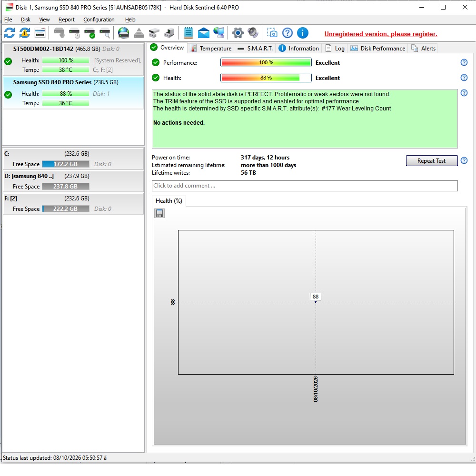Open the Disk menu
Screen dimensions: 476x476
point(26,20)
